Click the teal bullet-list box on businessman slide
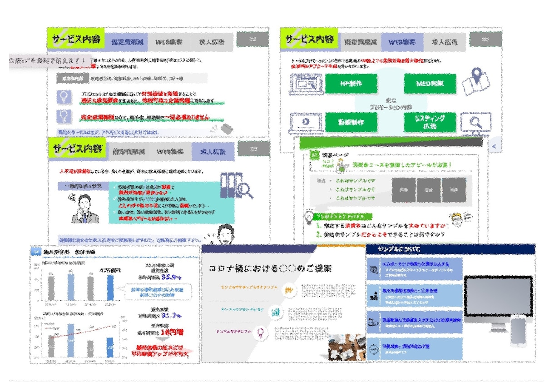 pyautogui.click(x=171, y=203)
